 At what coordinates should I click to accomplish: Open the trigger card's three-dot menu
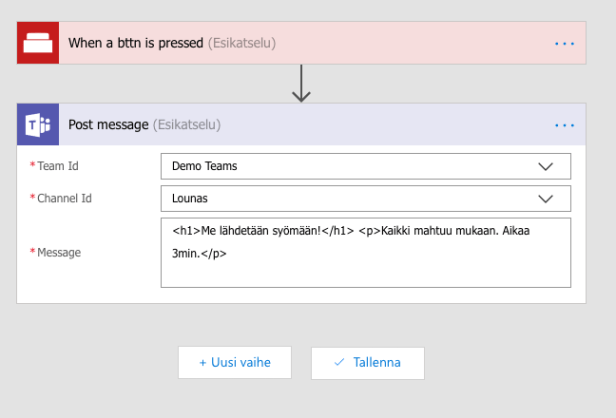(564, 44)
